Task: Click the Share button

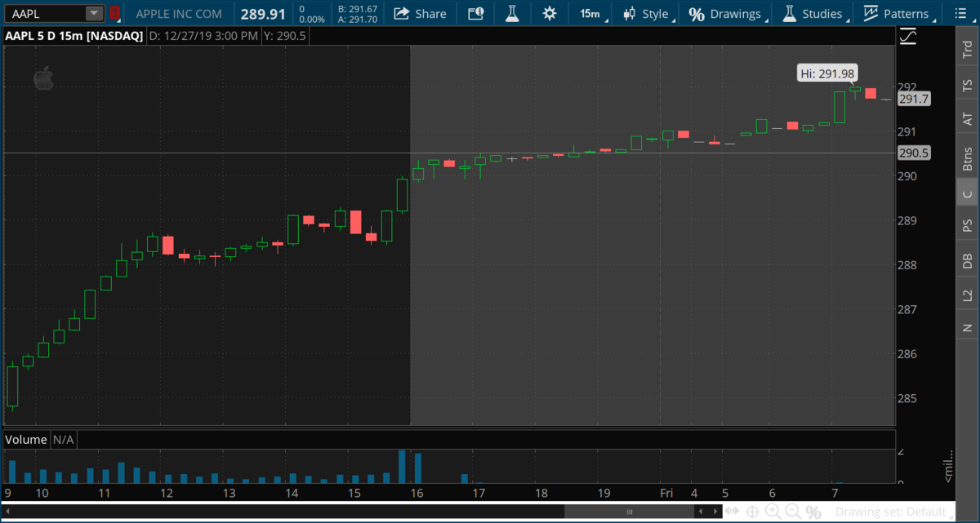Action: point(420,14)
